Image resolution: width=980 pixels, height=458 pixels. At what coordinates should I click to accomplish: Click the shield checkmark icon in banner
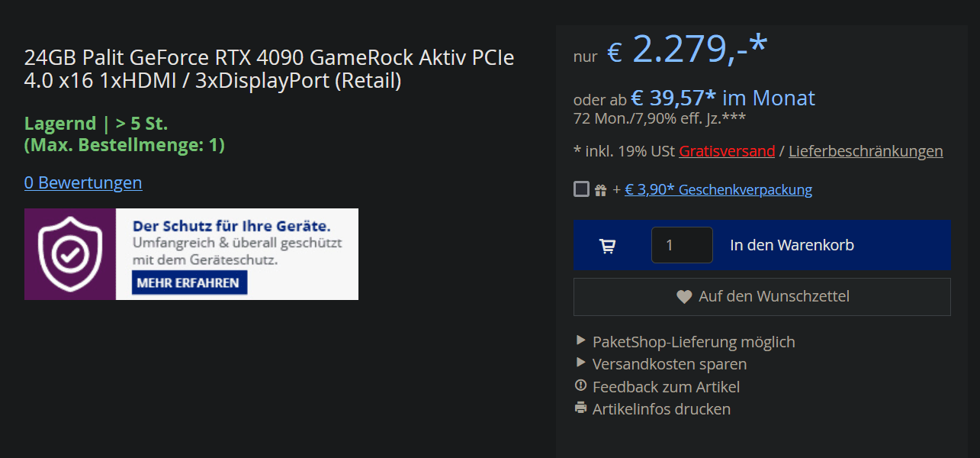pyautogui.click(x=69, y=254)
